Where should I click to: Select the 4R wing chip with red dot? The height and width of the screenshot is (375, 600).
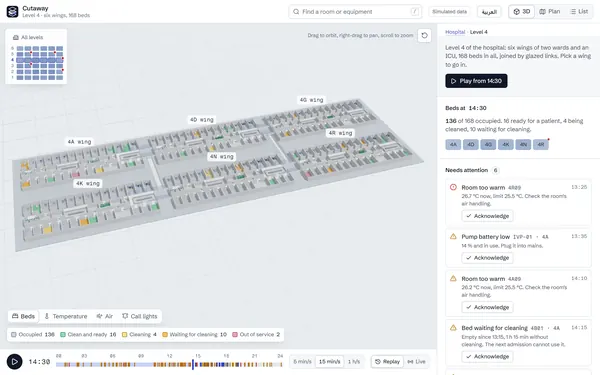(541, 145)
